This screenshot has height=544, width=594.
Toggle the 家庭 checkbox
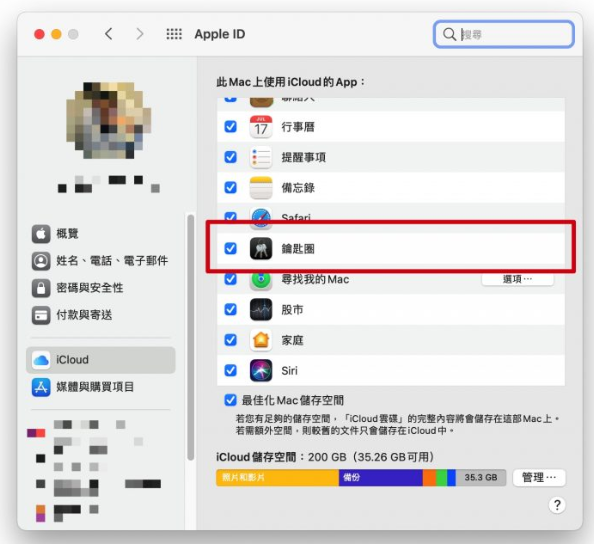[x=230, y=340]
